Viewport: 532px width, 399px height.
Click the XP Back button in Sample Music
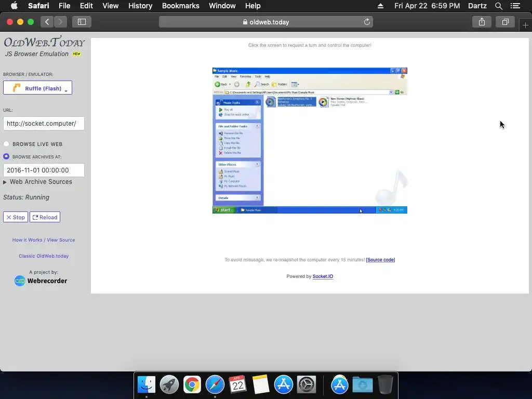click(221, 84)
